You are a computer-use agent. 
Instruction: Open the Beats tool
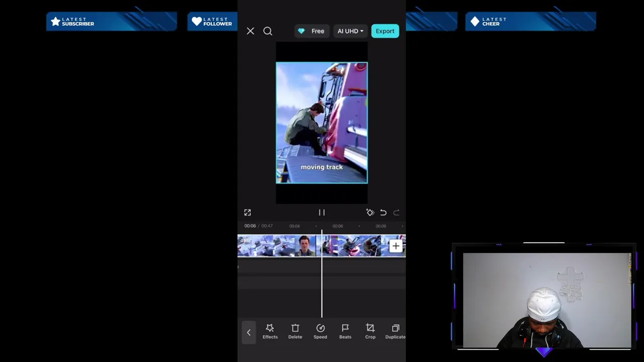(345, 332)
